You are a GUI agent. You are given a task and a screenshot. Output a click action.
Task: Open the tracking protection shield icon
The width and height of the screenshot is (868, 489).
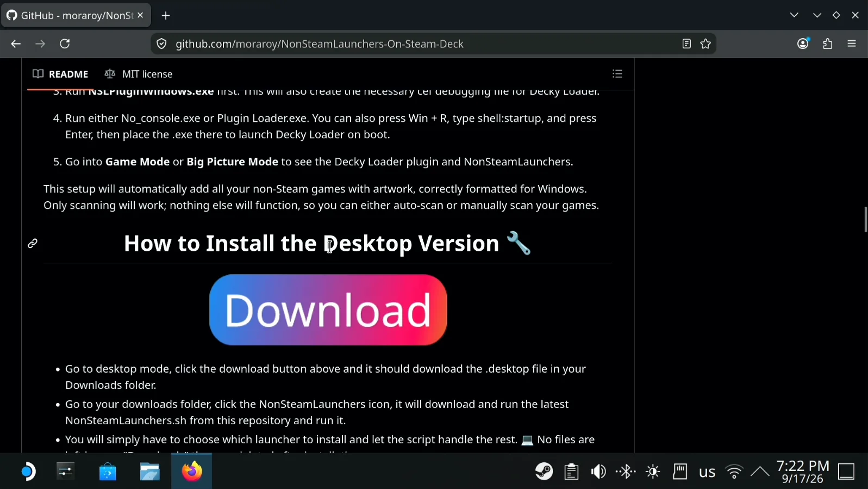161,44
